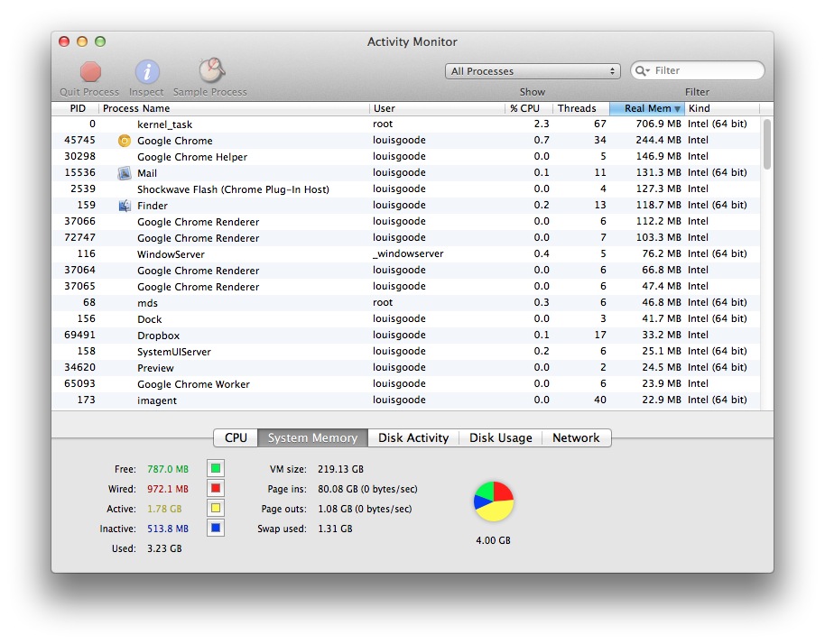Select the imagent process row
Viewport: 825px width, 644px height.
tap(405, 400)
